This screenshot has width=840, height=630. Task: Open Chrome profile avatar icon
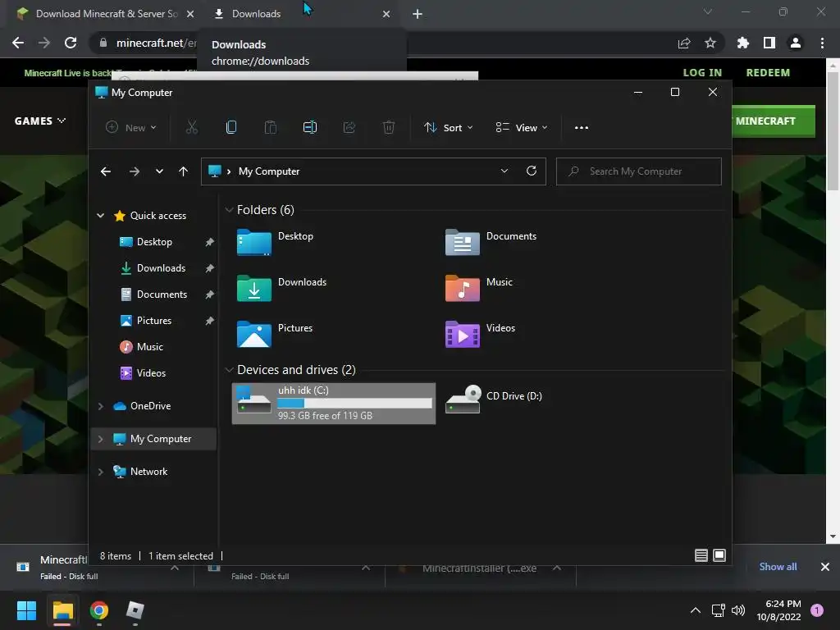796,43
